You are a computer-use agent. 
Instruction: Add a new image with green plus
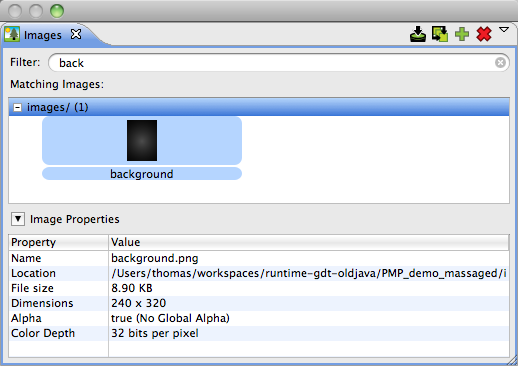(x=462, y=34)
